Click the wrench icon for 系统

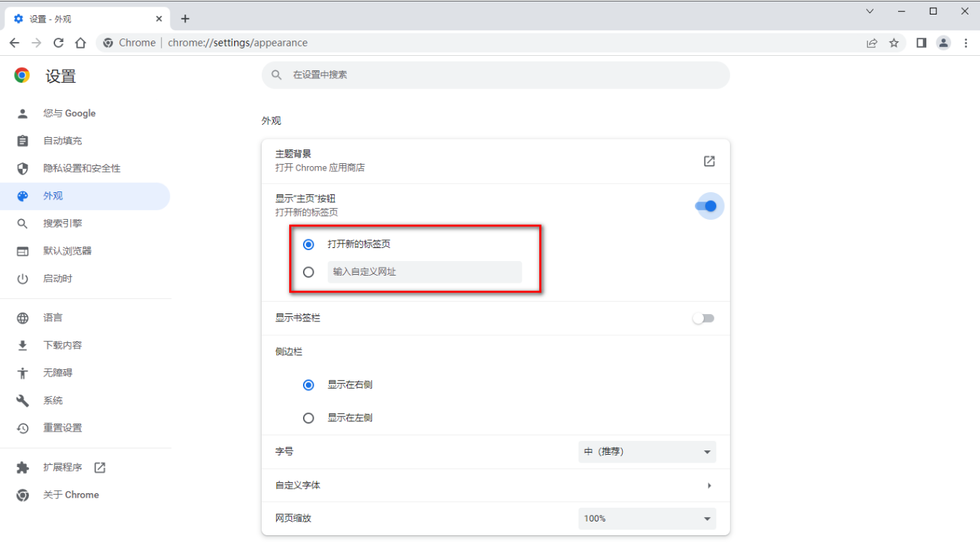[x=22, y=400]
